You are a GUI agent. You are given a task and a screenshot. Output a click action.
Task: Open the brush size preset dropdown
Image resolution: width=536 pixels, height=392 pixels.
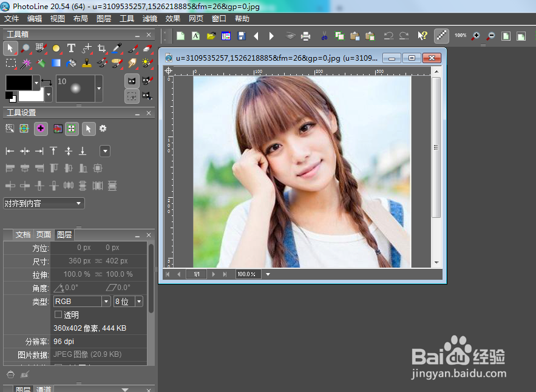tap(99, 89)
